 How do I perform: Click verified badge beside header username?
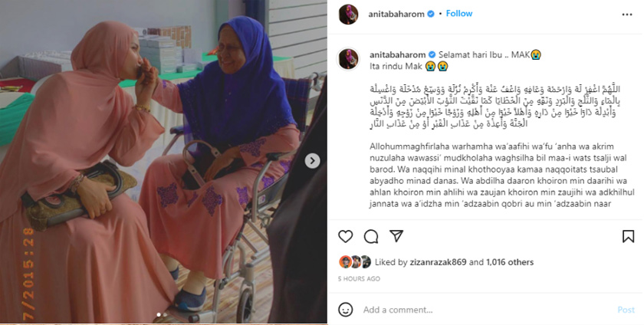(x=431, y=14)
